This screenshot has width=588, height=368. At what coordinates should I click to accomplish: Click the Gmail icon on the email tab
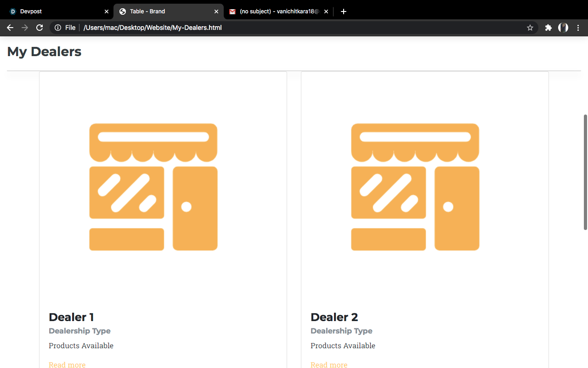point(233,11)
